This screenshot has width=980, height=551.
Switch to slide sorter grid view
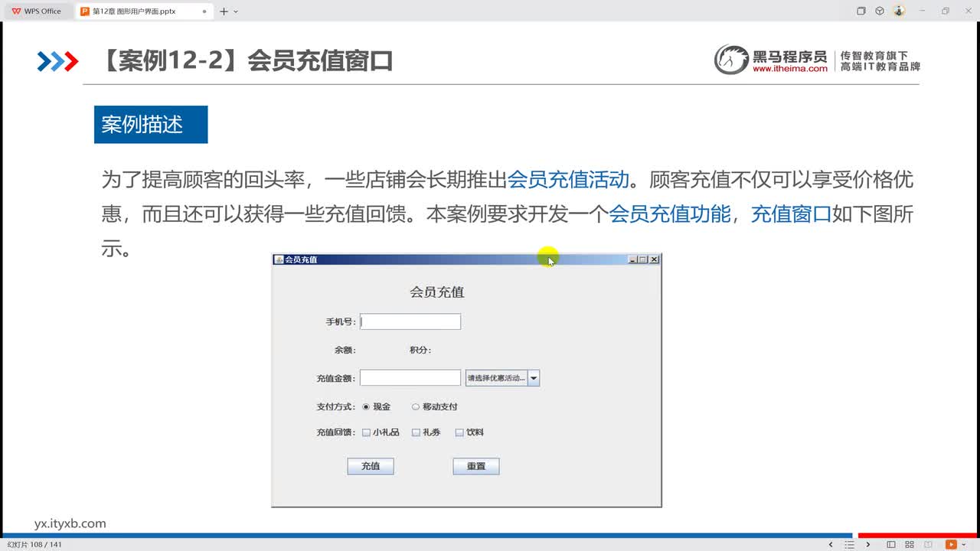[911, 544]
